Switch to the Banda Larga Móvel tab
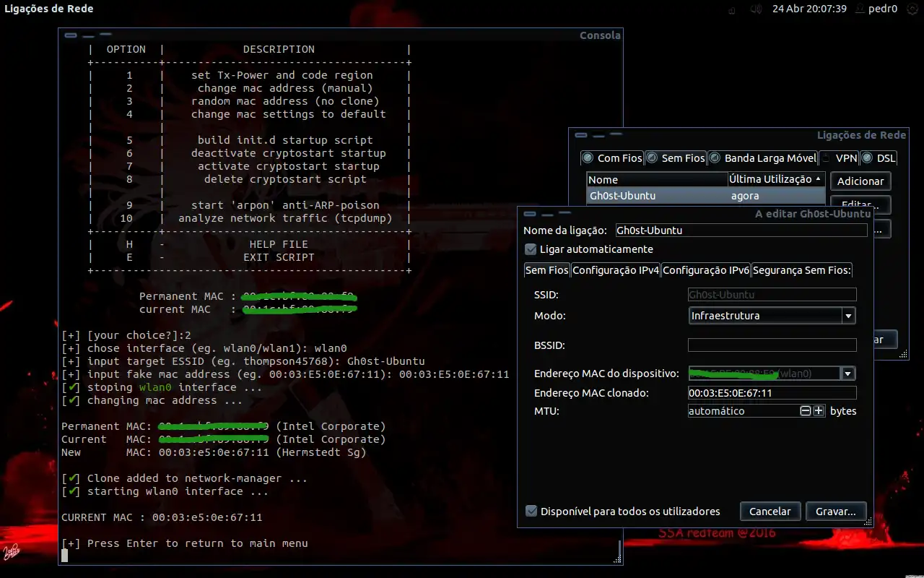Viewport: 924px width, 578px height. (762, 158)
